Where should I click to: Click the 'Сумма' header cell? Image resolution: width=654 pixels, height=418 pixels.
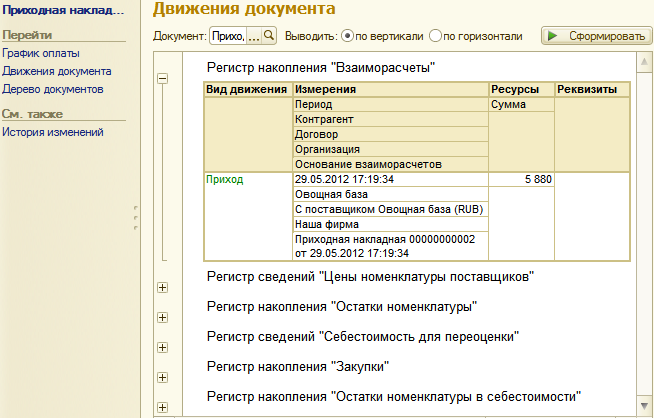pos(521,104)
